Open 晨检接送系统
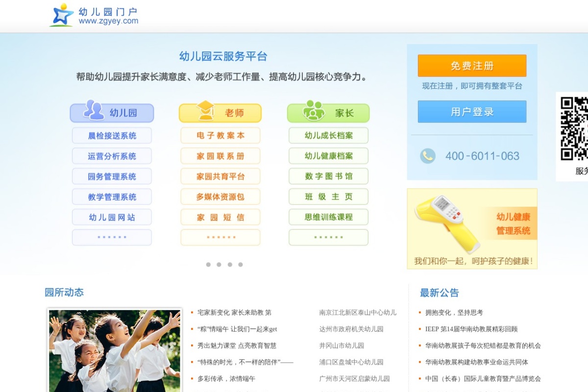 click(x=112, y=136)
